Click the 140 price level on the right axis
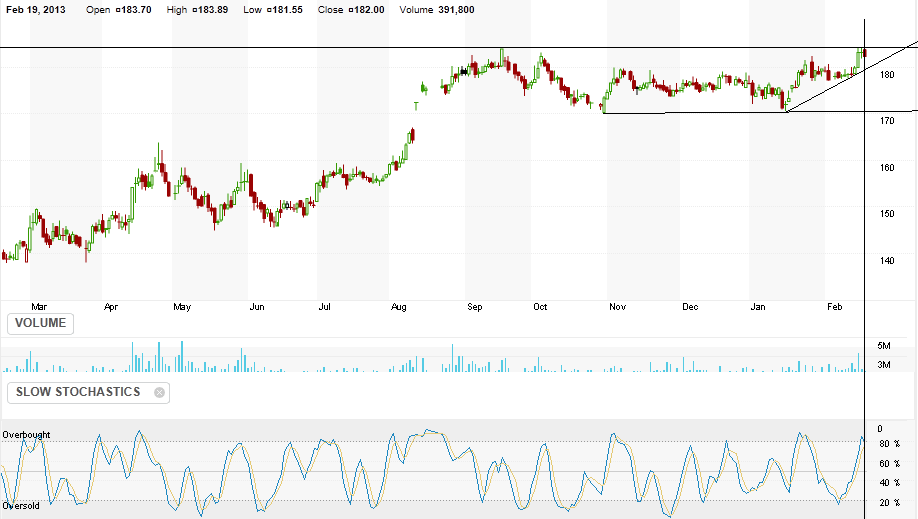The width and height of the screenshot is (918, 519). (886, 261)
